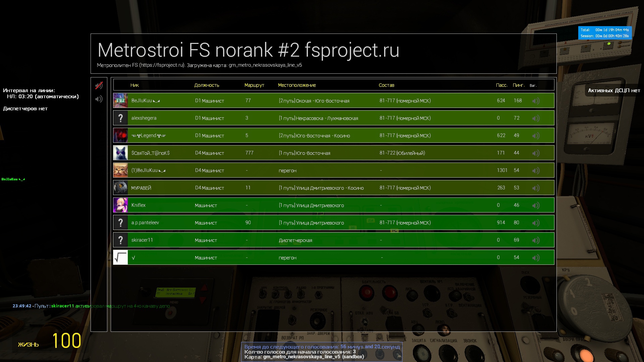Click the Total/Session time tracker box
Viewport: 644px width, 362px height.
point(604,33)
